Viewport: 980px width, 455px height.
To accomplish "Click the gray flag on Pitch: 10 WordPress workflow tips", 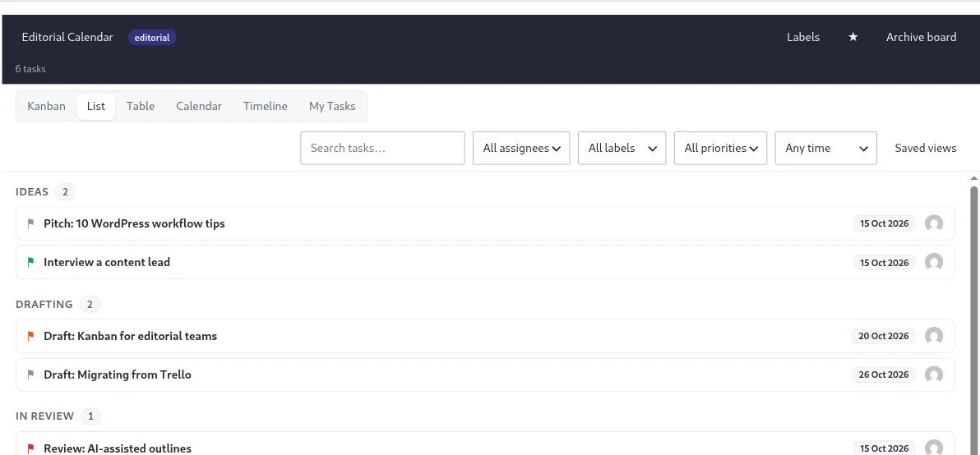I will pyautogui.click(x=30, y=223).
